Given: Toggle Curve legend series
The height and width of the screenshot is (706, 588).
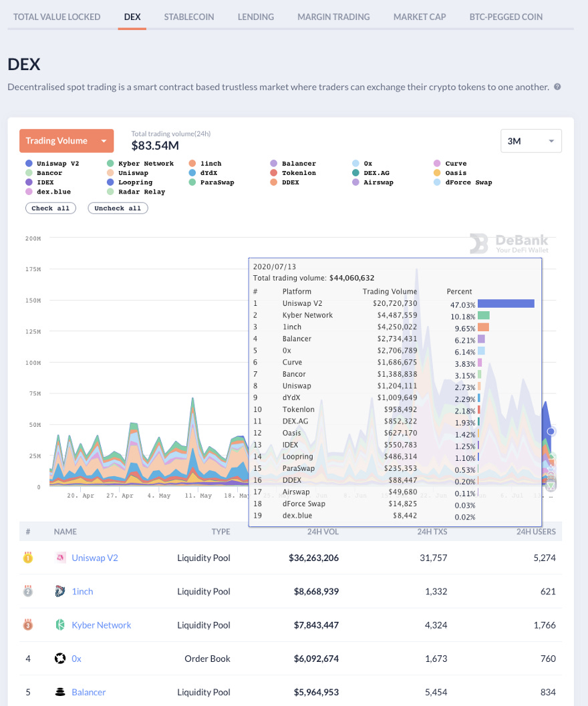Looking at the screenshot, I should 450,164.
